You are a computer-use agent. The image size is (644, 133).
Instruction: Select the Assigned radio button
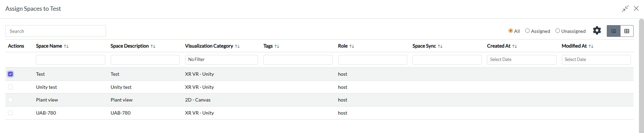pos(527,31)
